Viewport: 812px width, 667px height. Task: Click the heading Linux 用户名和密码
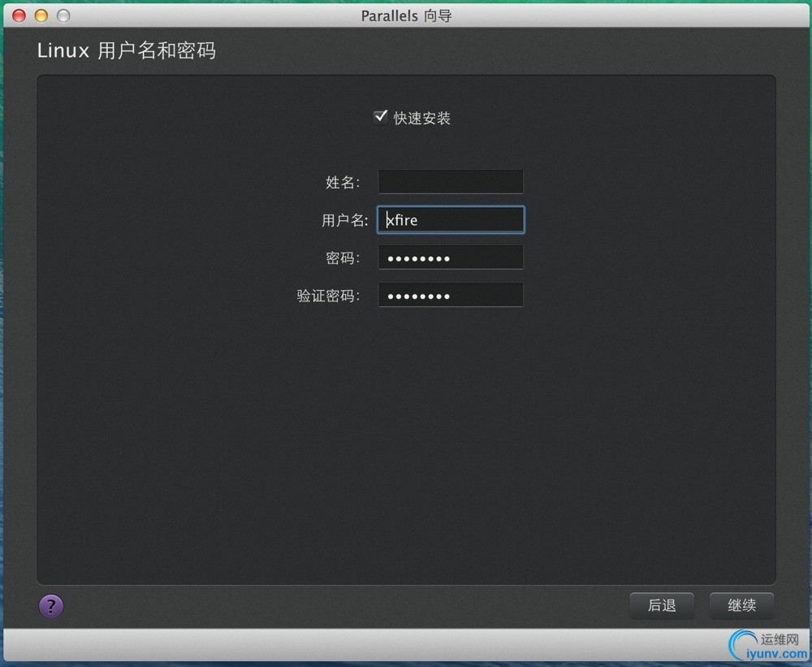point(127,51)
